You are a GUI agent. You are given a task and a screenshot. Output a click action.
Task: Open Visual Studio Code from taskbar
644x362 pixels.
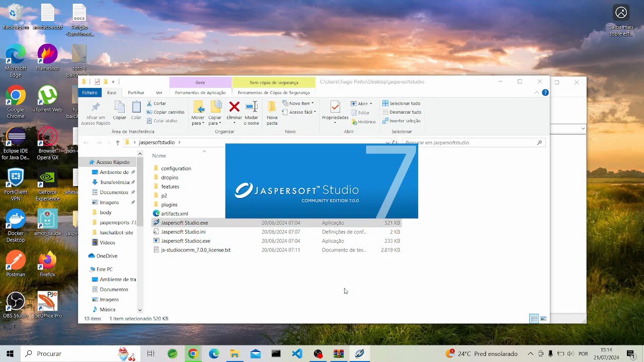click(x=297, y=353)
